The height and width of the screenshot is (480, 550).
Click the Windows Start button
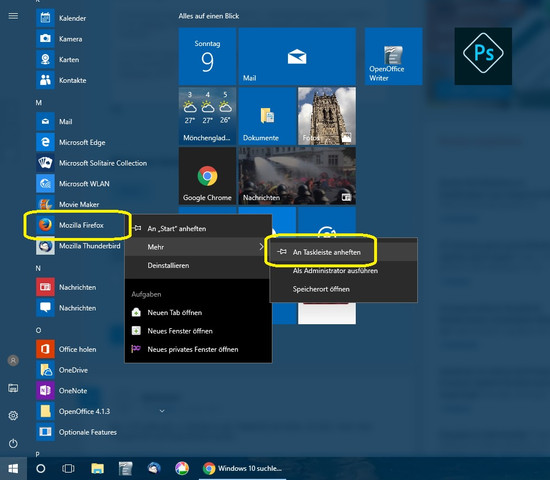pyautogui.click(x=13, y=468)
